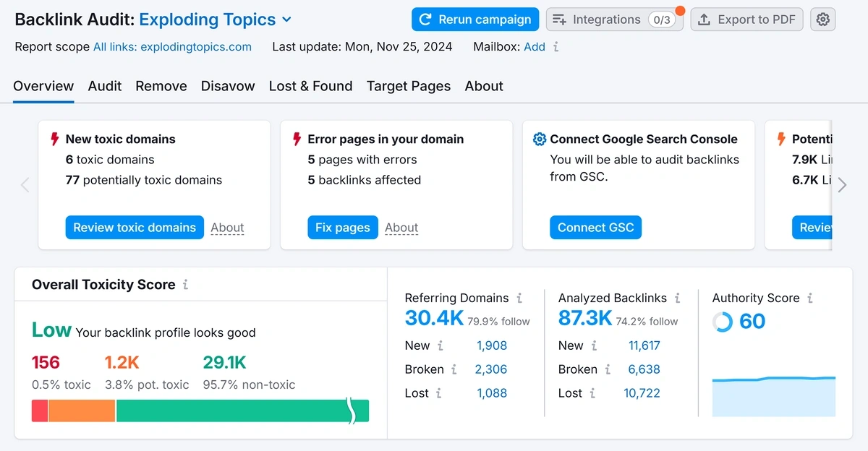This screenshot has width=868, height=451.
Task: Click the Fix pages button
Action: click(x=343, y=228)
